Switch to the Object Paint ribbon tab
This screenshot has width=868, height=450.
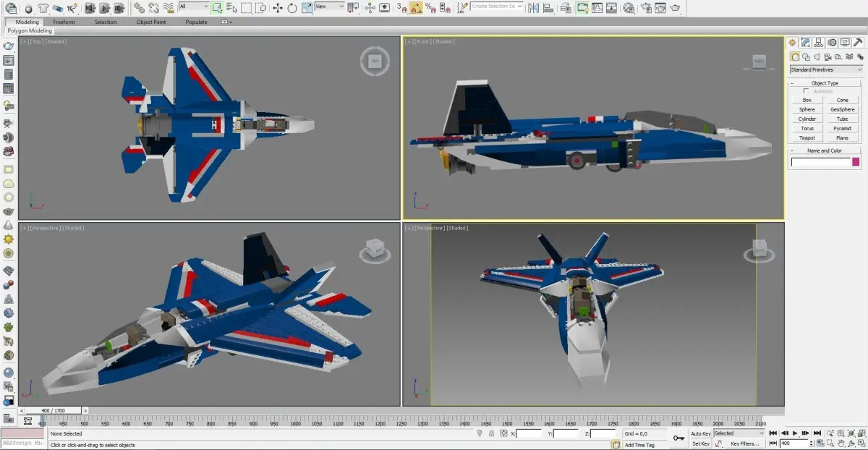pos(150,22)
